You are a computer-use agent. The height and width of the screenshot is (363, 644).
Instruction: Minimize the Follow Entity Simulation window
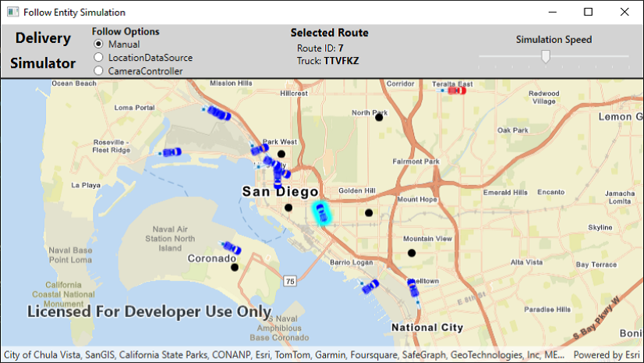(553, 12)
